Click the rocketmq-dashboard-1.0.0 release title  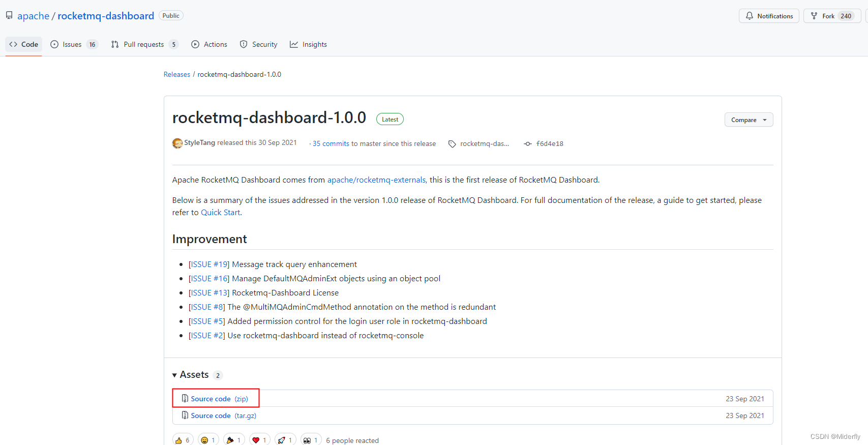269,117
